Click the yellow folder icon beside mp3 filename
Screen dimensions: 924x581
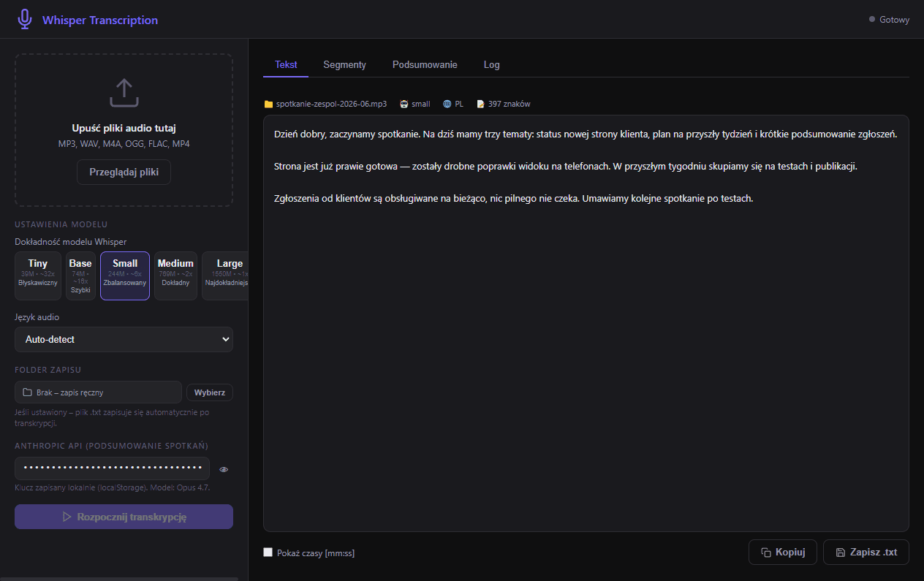pyautogui.click(x=268, y=105)
